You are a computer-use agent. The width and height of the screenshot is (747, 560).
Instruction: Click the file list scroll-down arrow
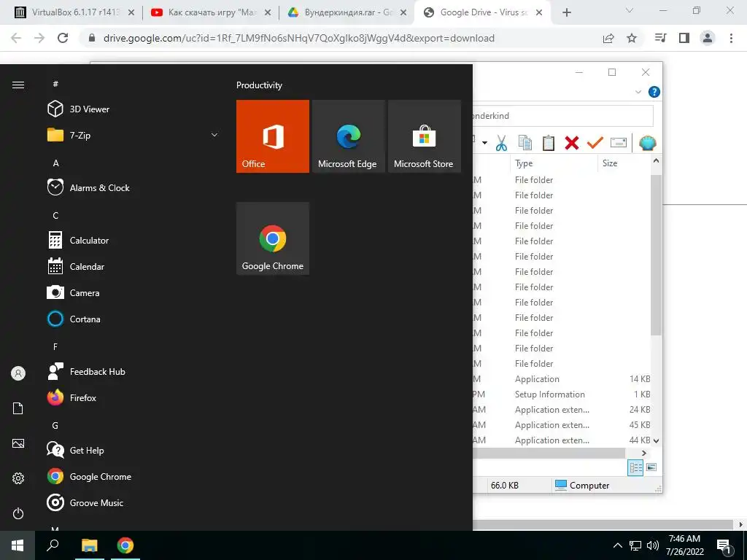pyautogui.click(x=656, y=441)
